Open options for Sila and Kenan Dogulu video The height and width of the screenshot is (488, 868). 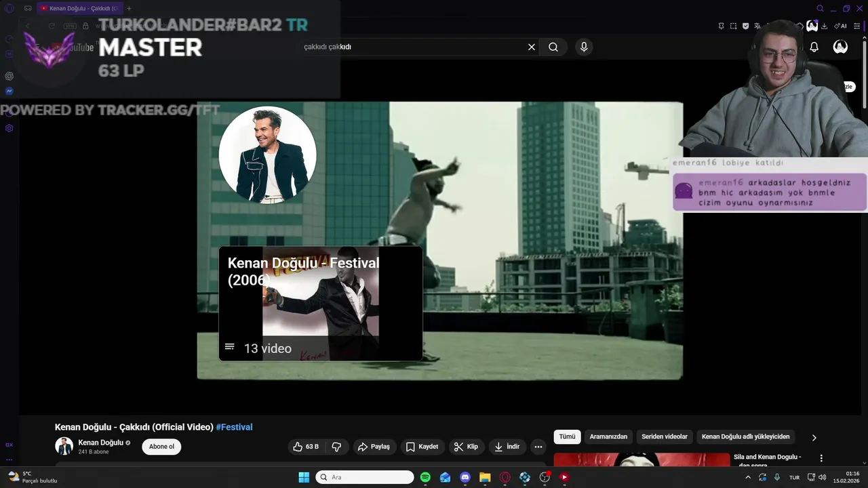[x=821, y=459]
